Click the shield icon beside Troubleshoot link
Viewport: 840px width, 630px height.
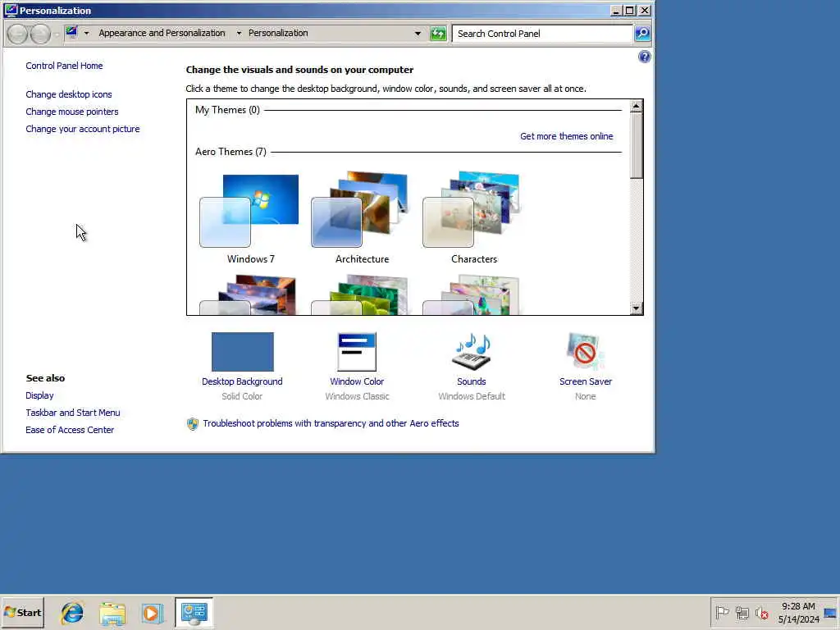(x=192, y=424)
